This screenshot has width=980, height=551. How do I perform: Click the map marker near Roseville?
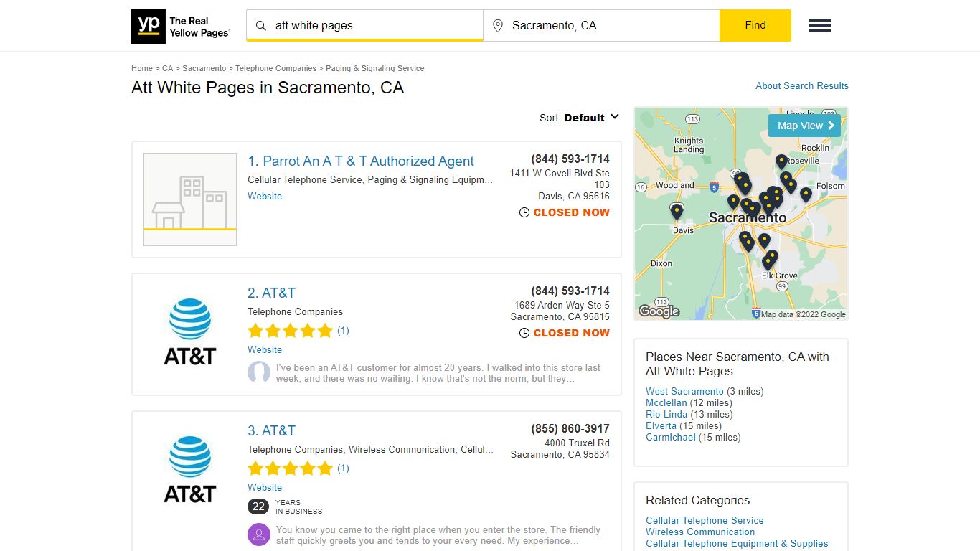781,162
